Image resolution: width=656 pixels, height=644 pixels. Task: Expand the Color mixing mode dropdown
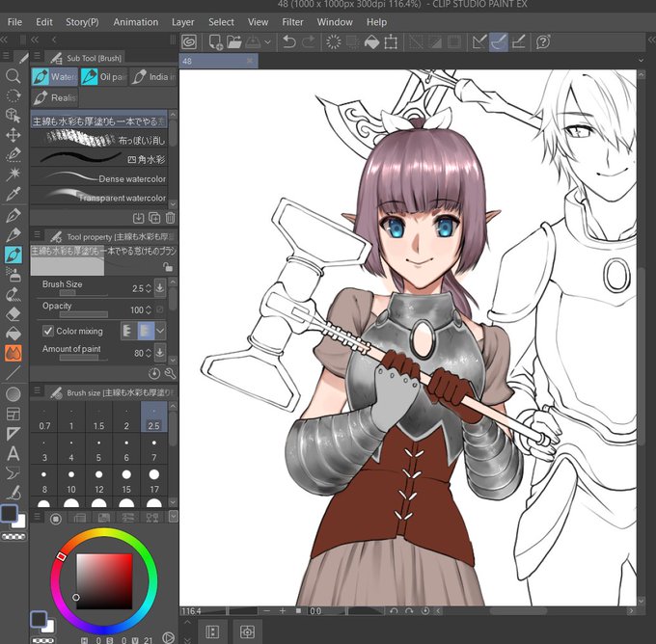tap(160, 331)
